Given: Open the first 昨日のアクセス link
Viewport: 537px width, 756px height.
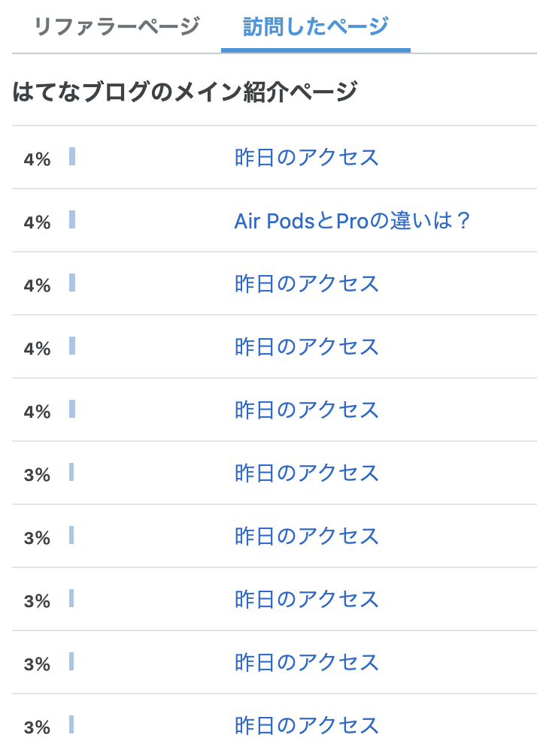Looking at the screenshot, I should click(306, 158).
